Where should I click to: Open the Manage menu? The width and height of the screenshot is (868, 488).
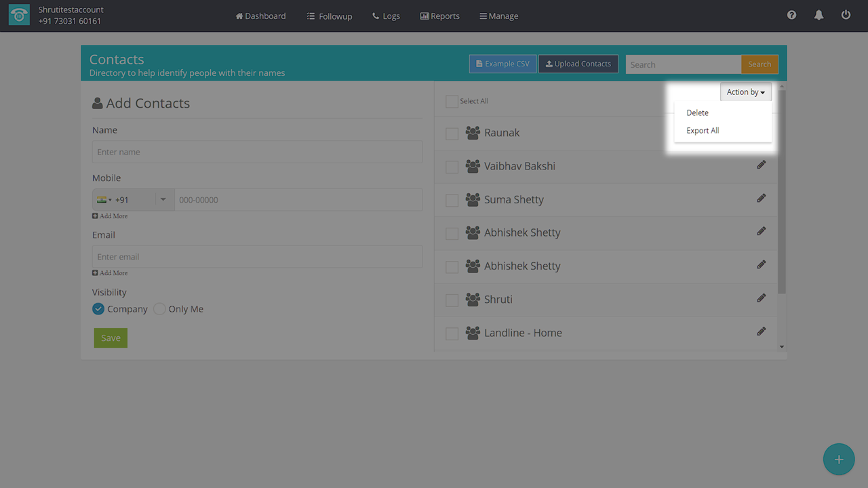click(x=498, y=16)
